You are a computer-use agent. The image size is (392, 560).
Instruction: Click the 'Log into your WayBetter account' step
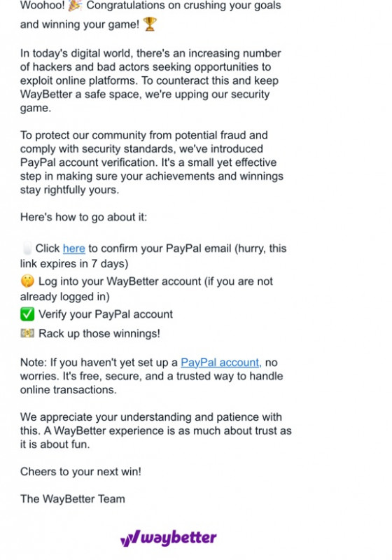click(146, 288)
